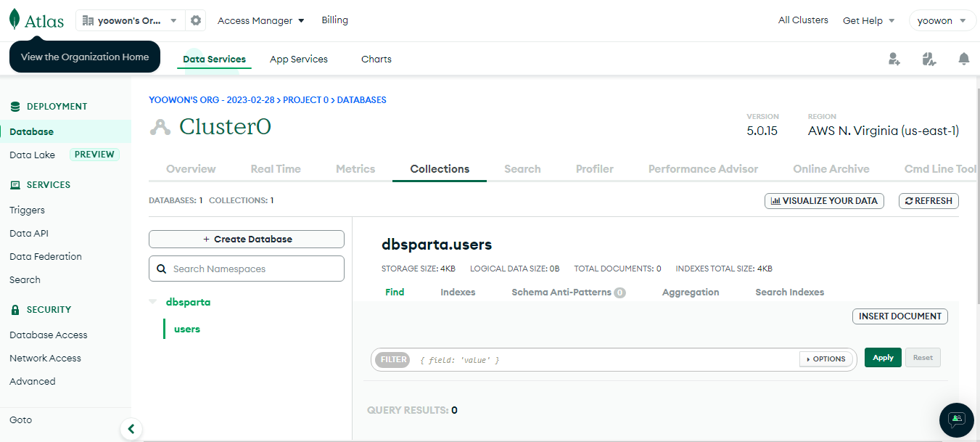The width and height of the screenshot is (980, 442).
Task: Click Goto in the sidebar
Action: tap(20, 420)
